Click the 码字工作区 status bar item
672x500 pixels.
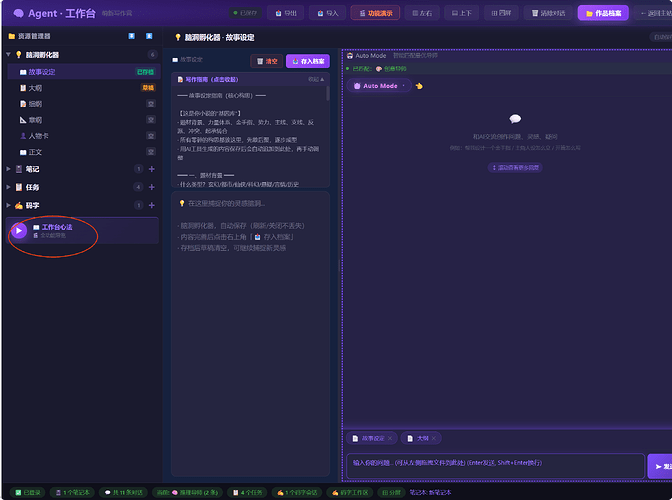(350, 493)
